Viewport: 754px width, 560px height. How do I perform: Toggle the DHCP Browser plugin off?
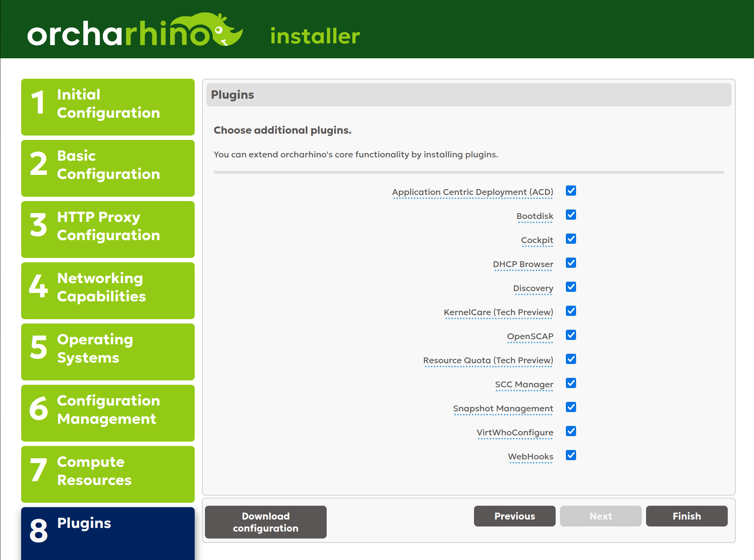pos(571,263)
